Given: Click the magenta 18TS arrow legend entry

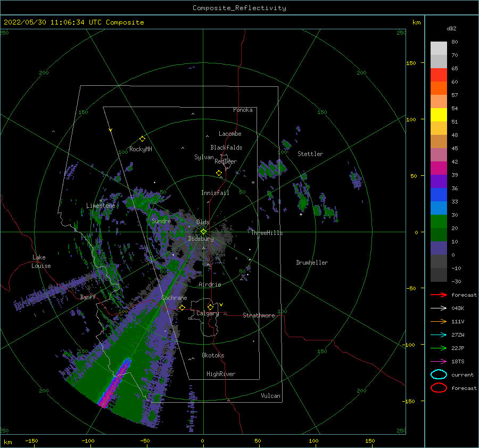Looking at the screenshot, I should (439, 362).
